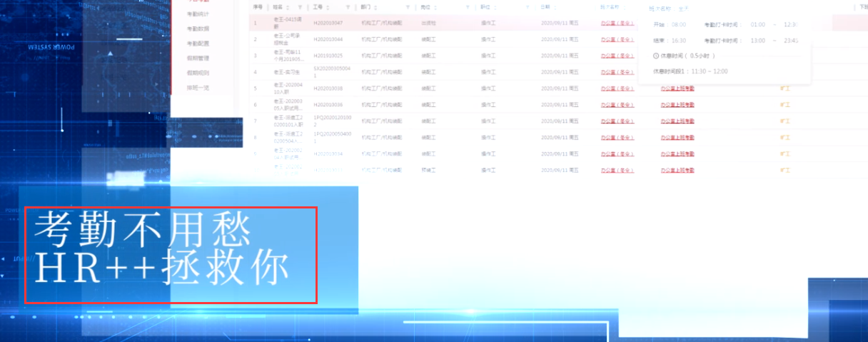868x342 pixels.
Task: Click punch time 01:00 in shift popup
Action: (x=758, y=24)
